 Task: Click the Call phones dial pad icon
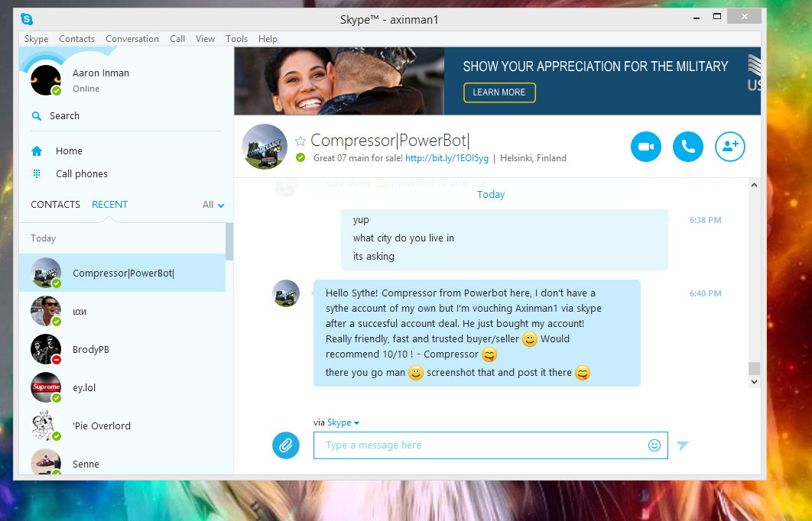tap(37, 174)
